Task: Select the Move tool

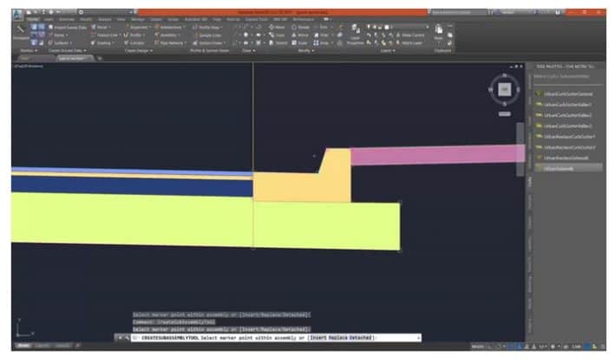Action: point(277,28)
